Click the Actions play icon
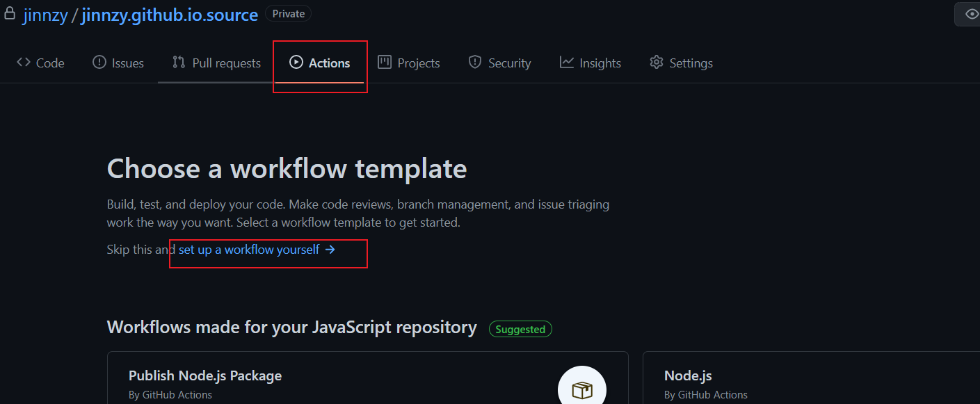 (296, 63)
